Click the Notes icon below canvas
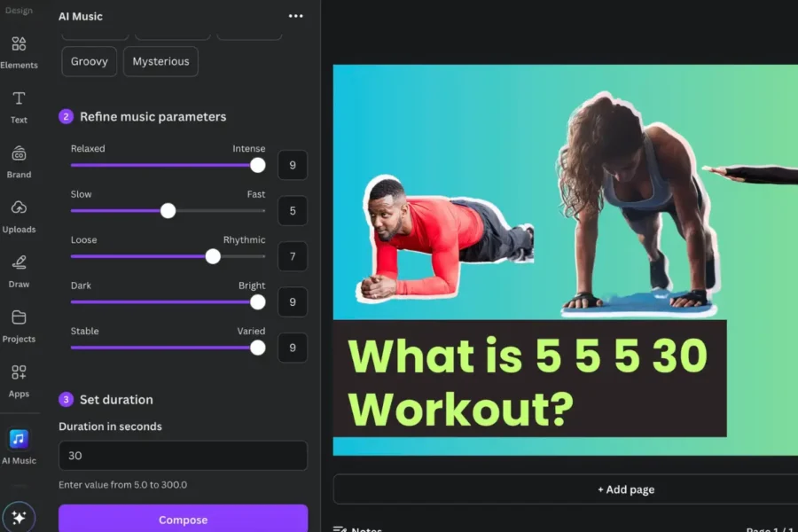 pyautogui.click(x=340, y=529)
